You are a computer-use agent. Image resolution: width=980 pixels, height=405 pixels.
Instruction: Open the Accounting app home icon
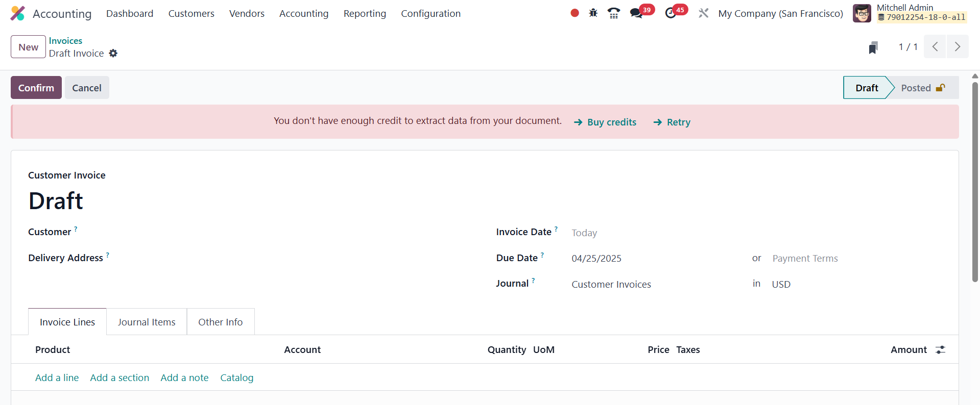(x=18, y=13)
